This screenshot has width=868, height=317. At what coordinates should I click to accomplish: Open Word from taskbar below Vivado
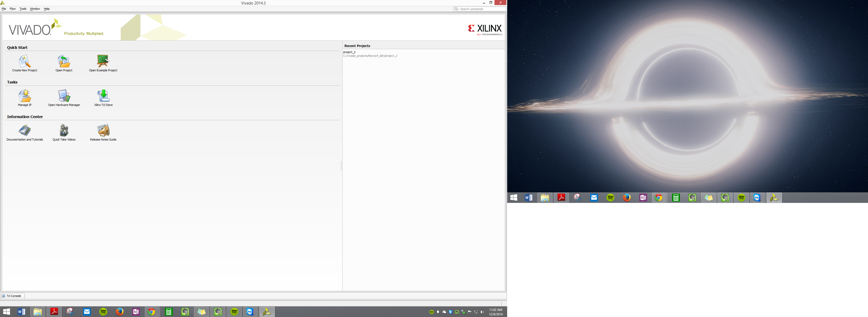(21, 312)
